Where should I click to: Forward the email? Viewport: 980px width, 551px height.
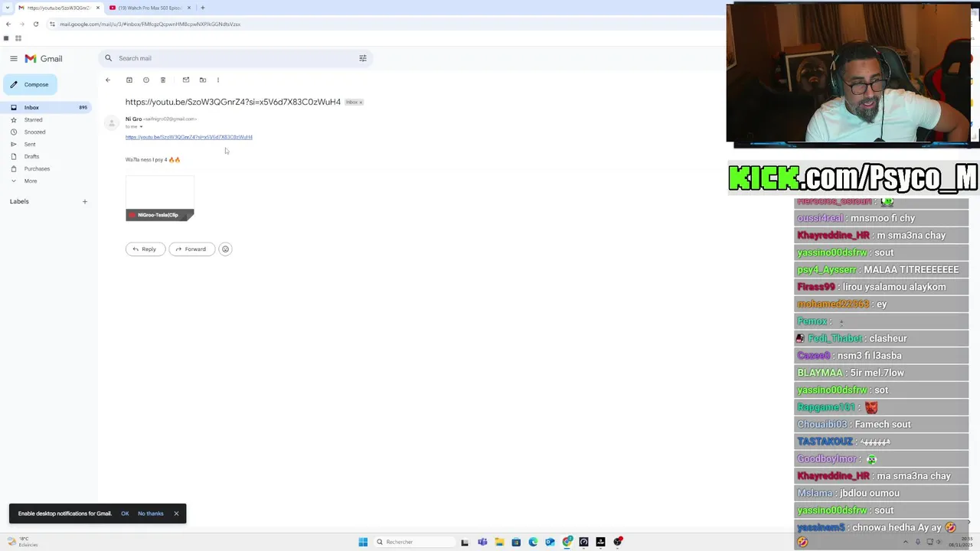191,249
